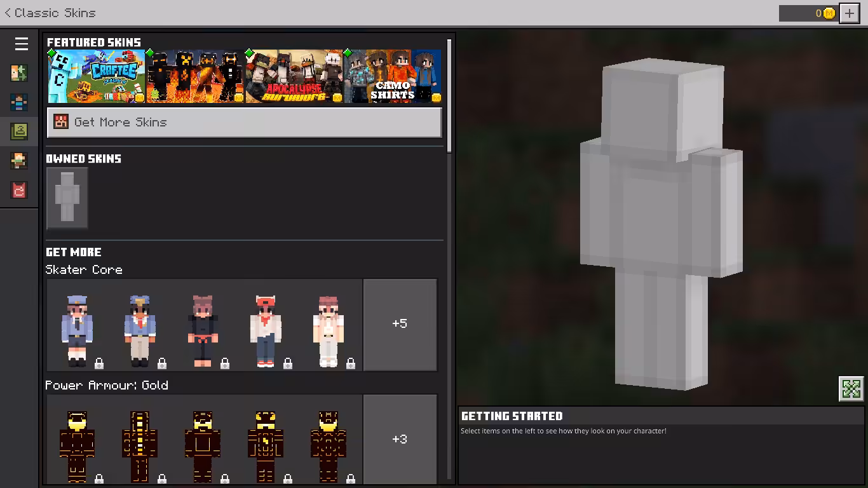
Task: Open the black and orange creeper skin pack
Action: click(x=195, y=76)
